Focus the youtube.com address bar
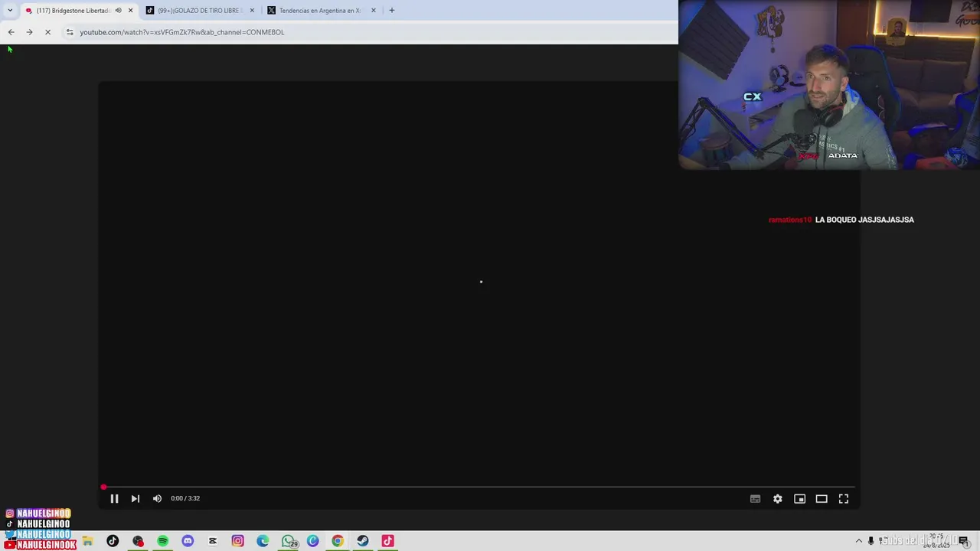Screen dimensions: 980x551 point(367,32)
